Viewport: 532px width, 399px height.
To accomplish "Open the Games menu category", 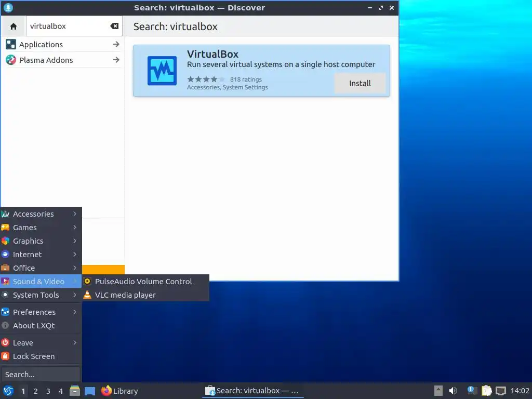I will [41, 228].
